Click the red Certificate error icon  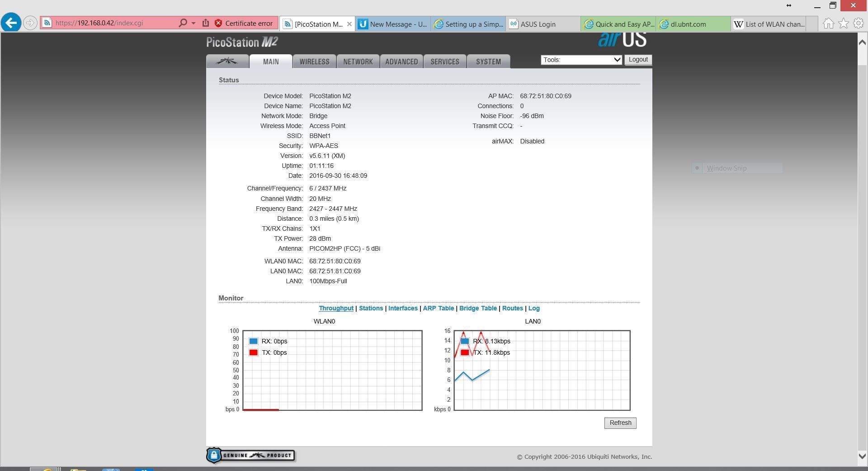tap(218, 23)
